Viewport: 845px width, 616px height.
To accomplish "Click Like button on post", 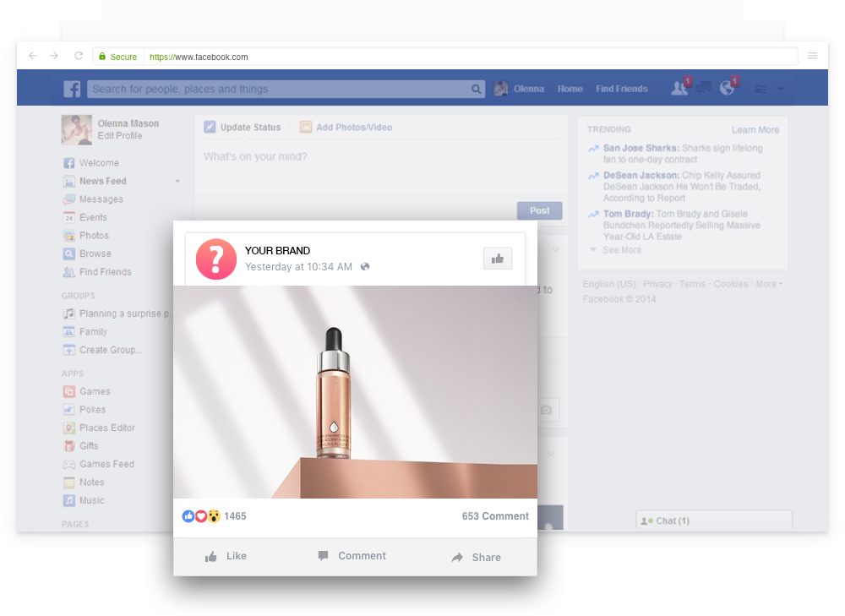I will pos(226,556).
